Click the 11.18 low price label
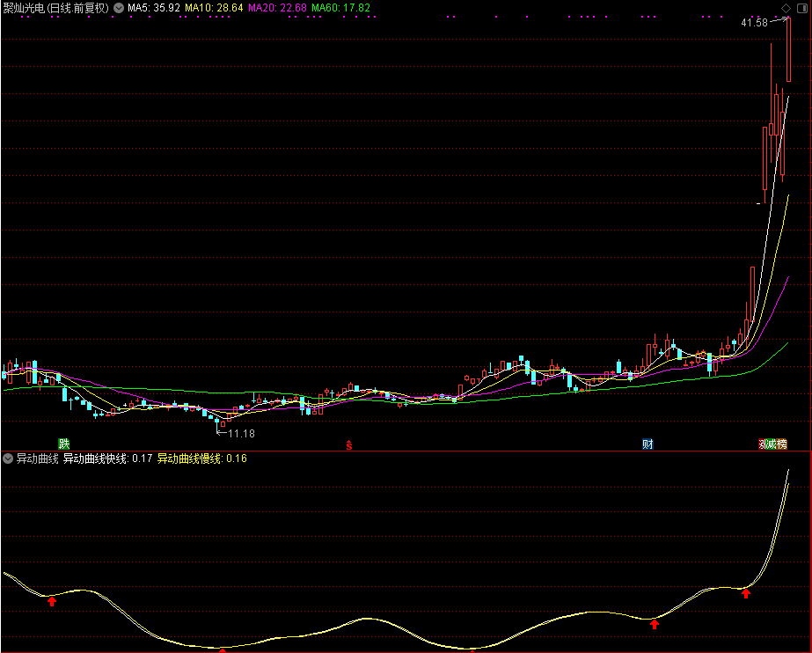Image resolution: width=812 pixels, height=653 pixels. 241,433
